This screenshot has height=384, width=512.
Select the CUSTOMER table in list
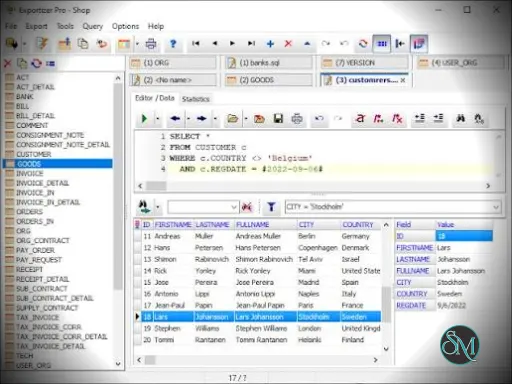(x=34, y=154)
